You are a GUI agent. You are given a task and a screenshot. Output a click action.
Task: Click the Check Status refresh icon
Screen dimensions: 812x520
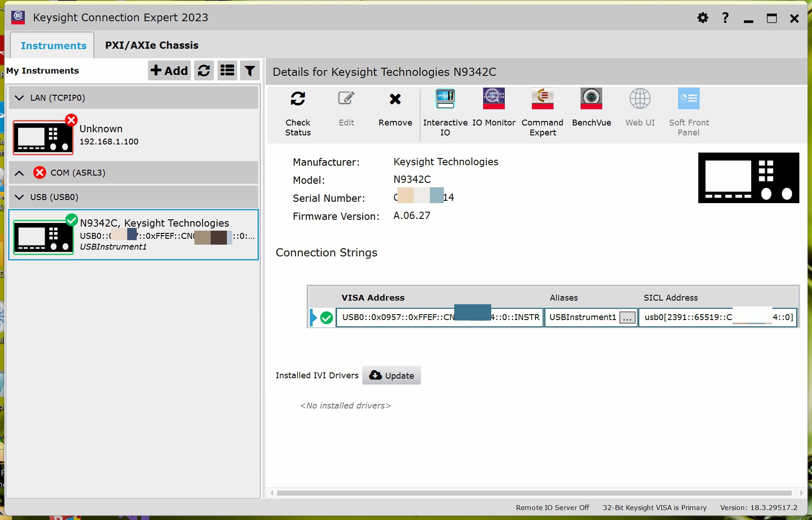point(298,98)
